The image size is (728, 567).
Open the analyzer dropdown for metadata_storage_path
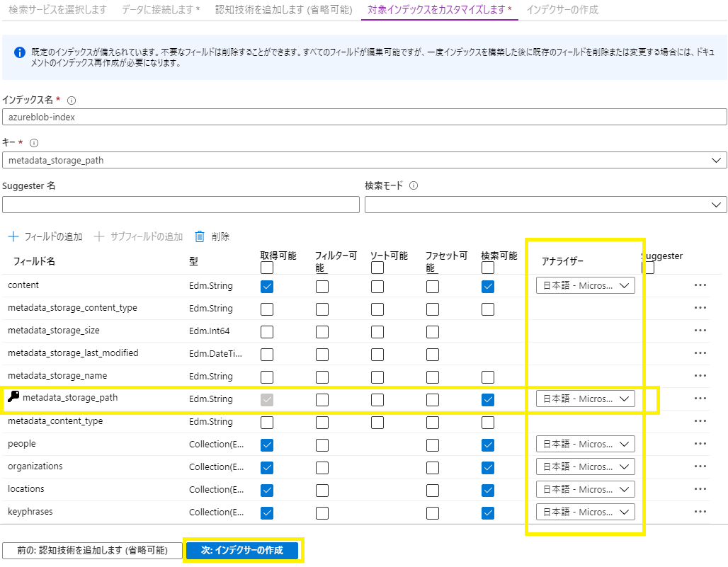(586, 399)
